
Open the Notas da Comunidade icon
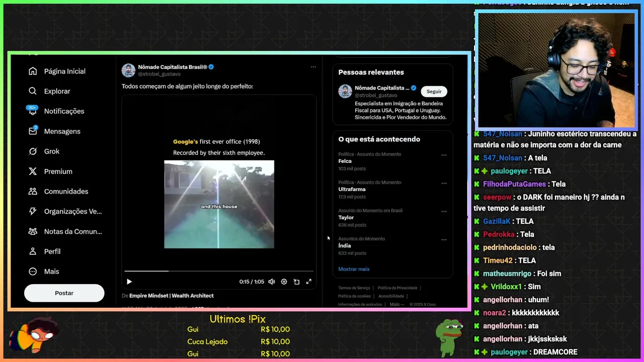[x=33, y=231]
